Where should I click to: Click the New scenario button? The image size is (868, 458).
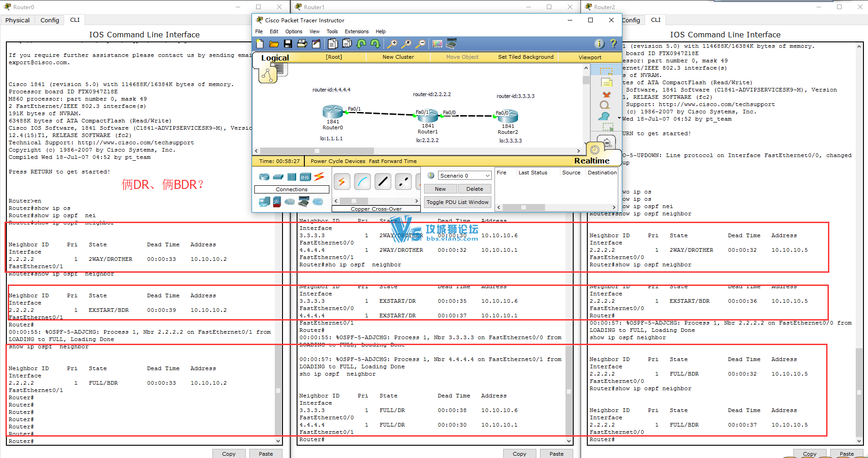pyautogui.click(x=440, y=189)
